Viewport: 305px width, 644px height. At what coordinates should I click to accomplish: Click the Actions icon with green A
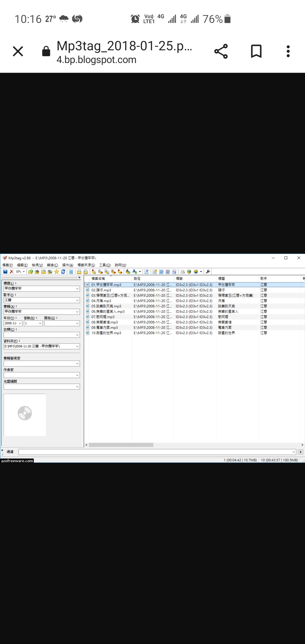(128, 272)
